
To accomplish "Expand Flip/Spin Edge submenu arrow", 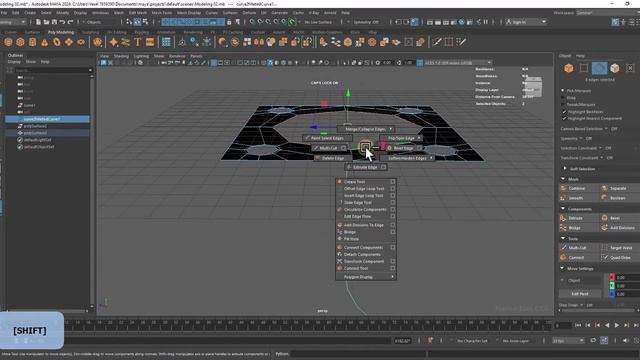I will [419, 138].
